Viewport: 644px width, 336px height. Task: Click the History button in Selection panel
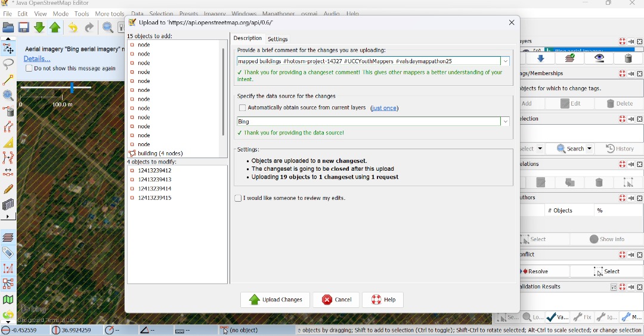[x=620, y=149]
